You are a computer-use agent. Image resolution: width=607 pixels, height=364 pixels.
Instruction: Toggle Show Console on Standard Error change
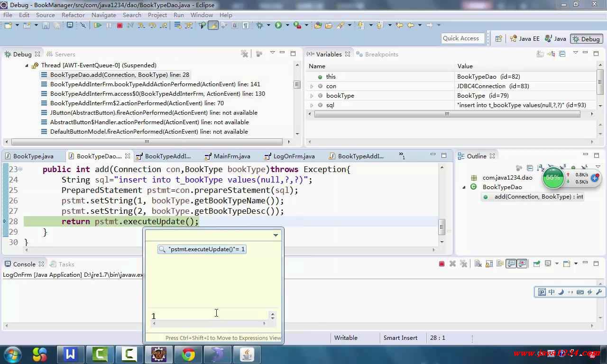coord(522,264)
